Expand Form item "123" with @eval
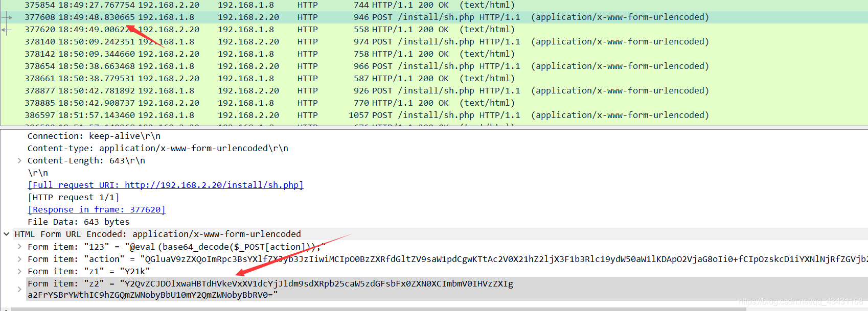Viewport: 868px width, 311px height. pos(19,247)
